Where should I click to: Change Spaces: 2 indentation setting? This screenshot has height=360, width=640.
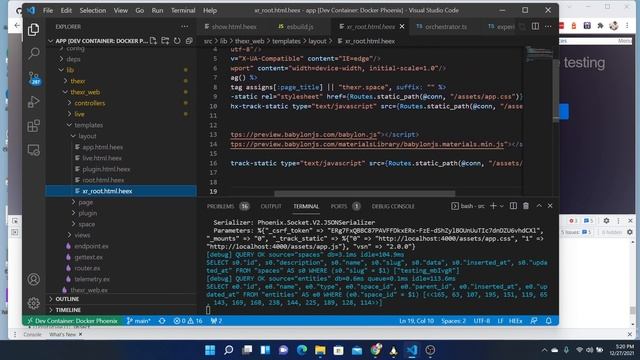click(x=453, y=321)
